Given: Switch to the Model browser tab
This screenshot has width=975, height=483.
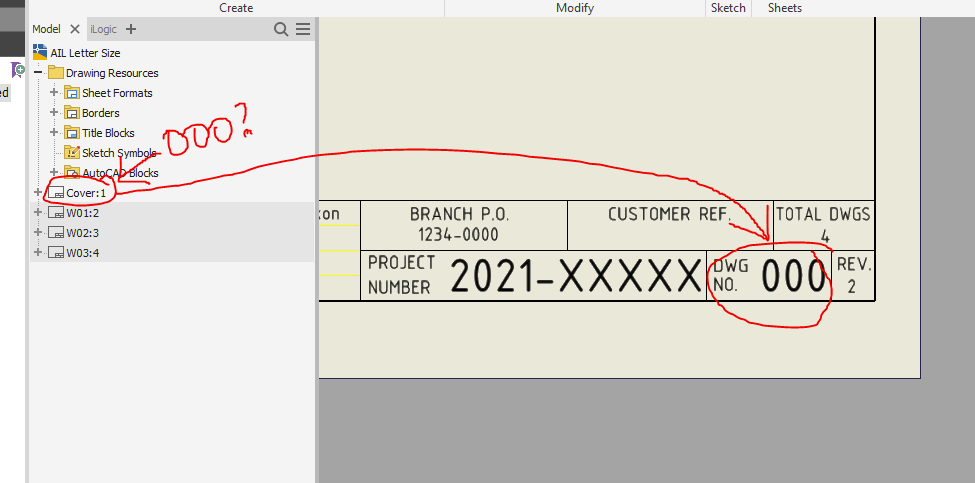Looking at the screenshot, I should (x=47, y=29).
